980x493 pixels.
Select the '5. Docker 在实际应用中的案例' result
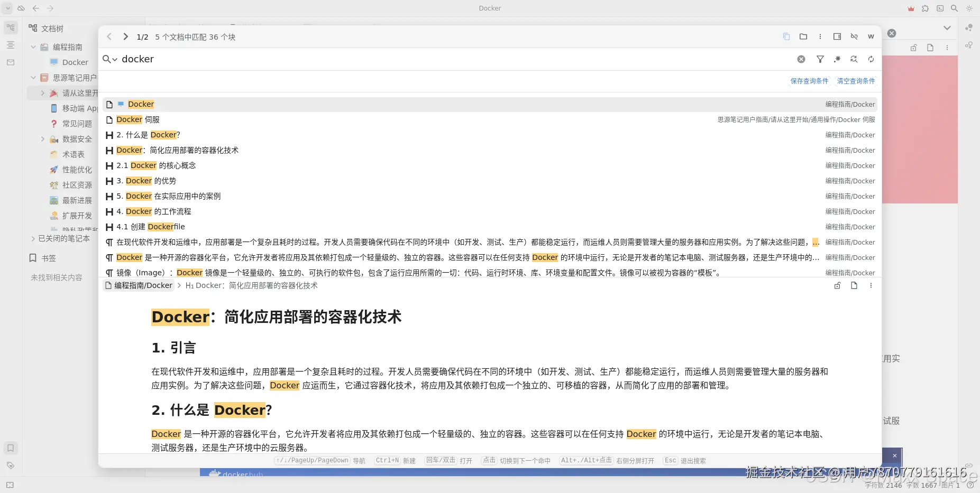[x=490, y=196]
